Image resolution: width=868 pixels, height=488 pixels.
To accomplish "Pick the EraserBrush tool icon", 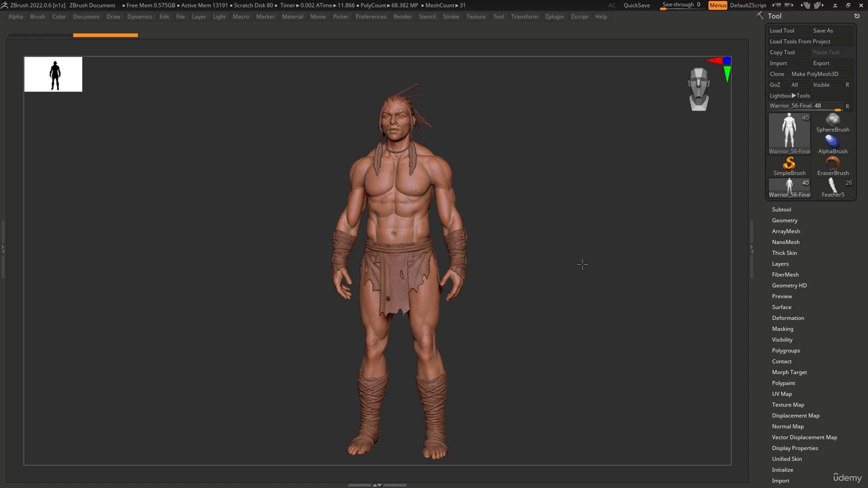I will tap(833, 163).
